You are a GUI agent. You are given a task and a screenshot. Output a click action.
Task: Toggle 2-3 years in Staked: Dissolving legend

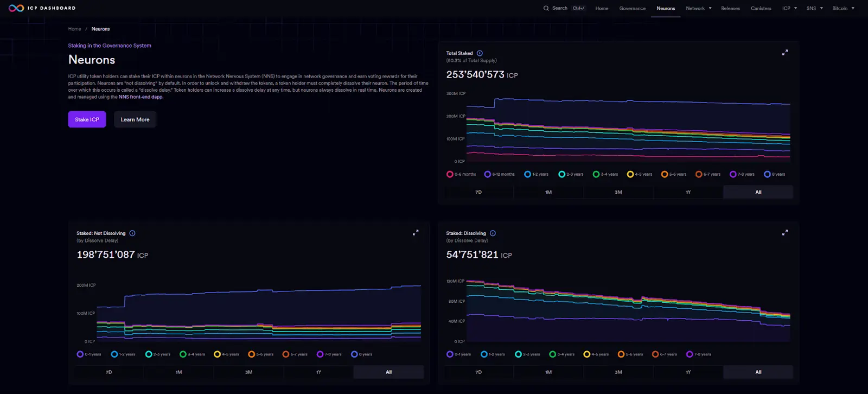click(527, 354)
